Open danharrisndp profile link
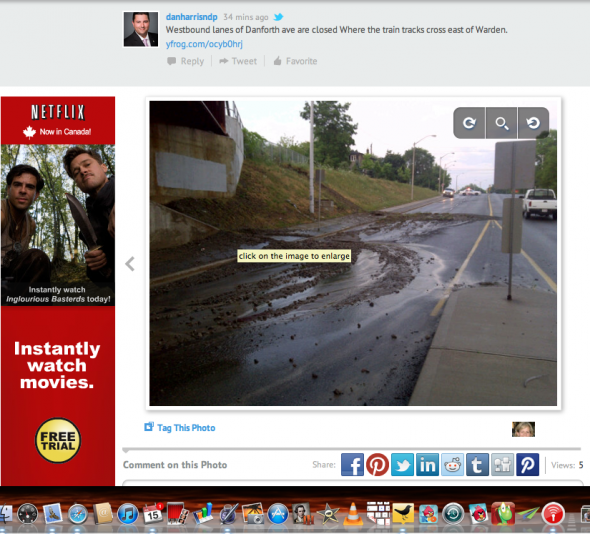The image size is (590, 534). [192, 17]
